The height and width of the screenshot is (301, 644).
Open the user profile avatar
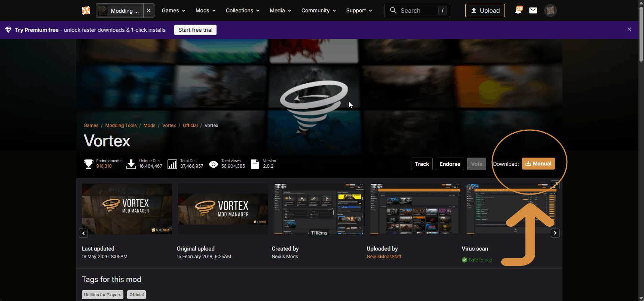coord(551,10)
